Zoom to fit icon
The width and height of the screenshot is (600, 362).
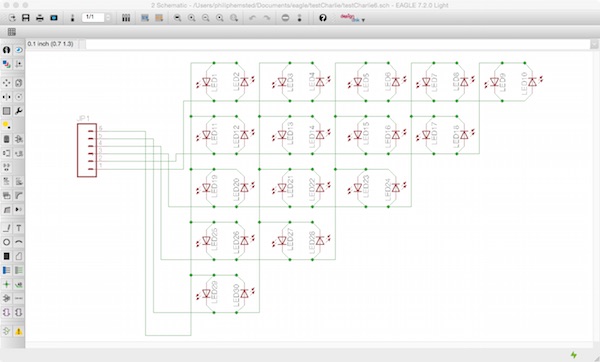[x=178, y=18]
